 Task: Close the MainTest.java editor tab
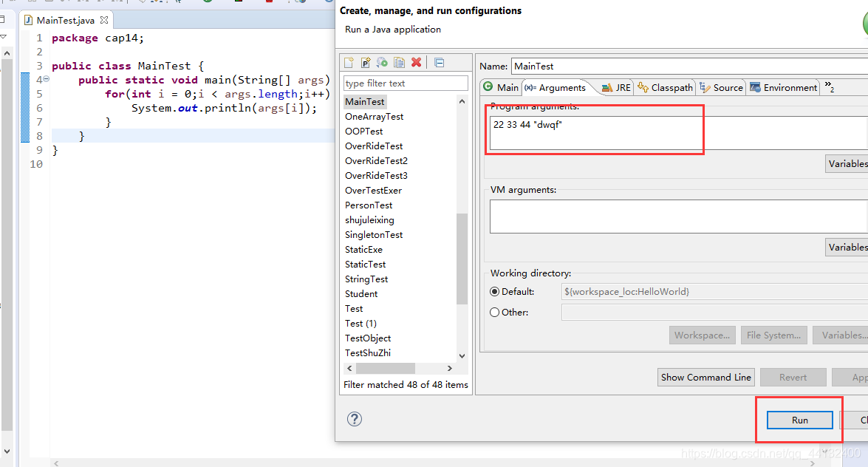(104, 20)
